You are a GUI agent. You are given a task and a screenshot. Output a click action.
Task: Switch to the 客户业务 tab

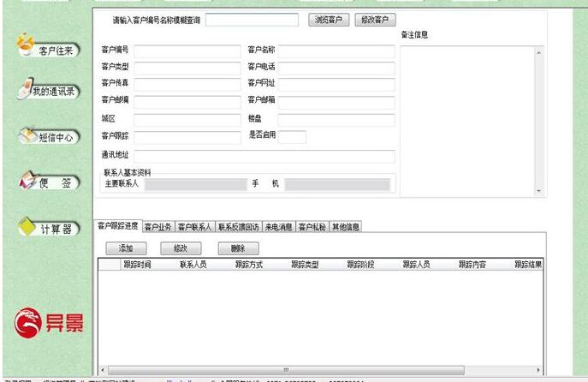158,227
